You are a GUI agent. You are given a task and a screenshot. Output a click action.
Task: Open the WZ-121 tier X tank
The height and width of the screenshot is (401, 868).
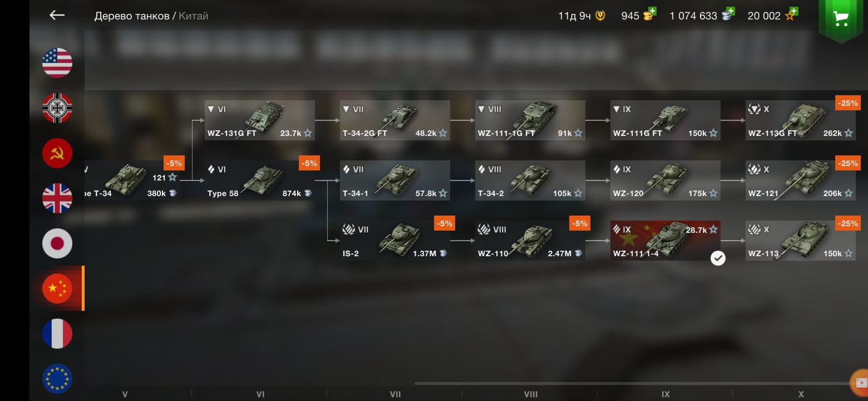801,180
